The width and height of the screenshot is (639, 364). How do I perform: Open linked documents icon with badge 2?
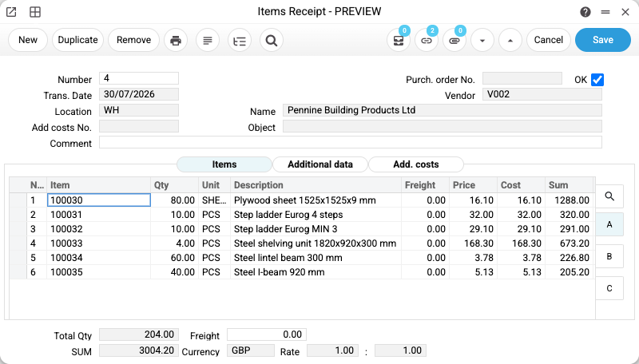427,40
